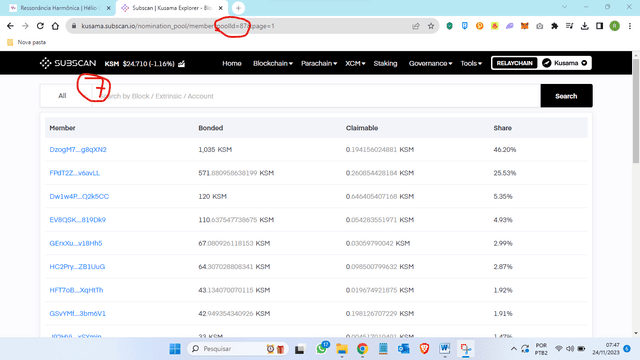Open member Dw1w4P...Q2k5CC
640x360 pixels.
click(x=79, y=196)
